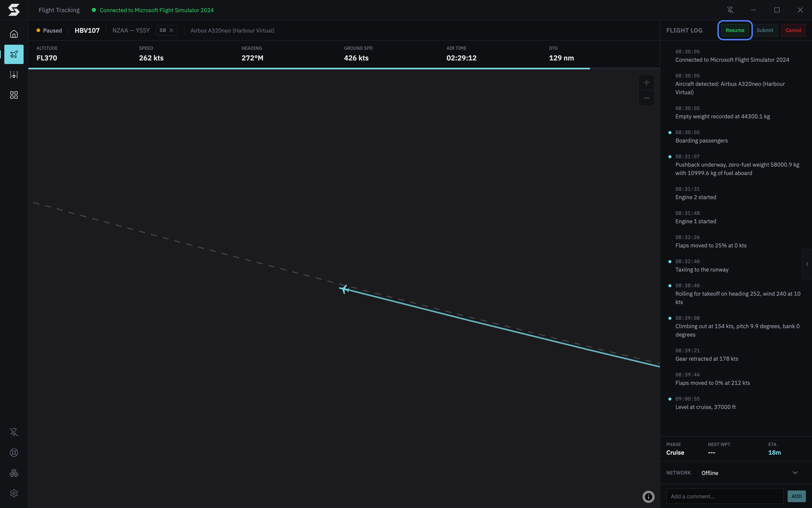Submit the flight log

(765, 30)
